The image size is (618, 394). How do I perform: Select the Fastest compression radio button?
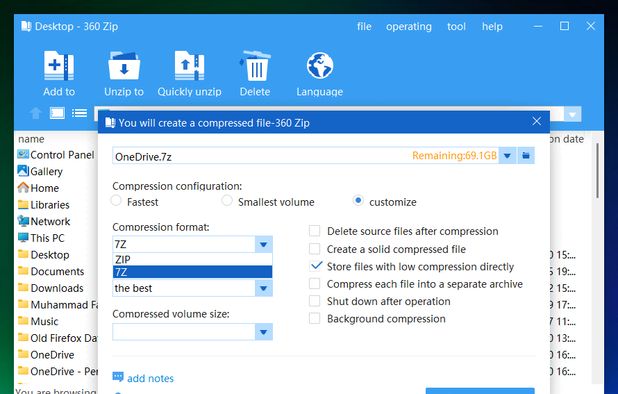point(116,201)
